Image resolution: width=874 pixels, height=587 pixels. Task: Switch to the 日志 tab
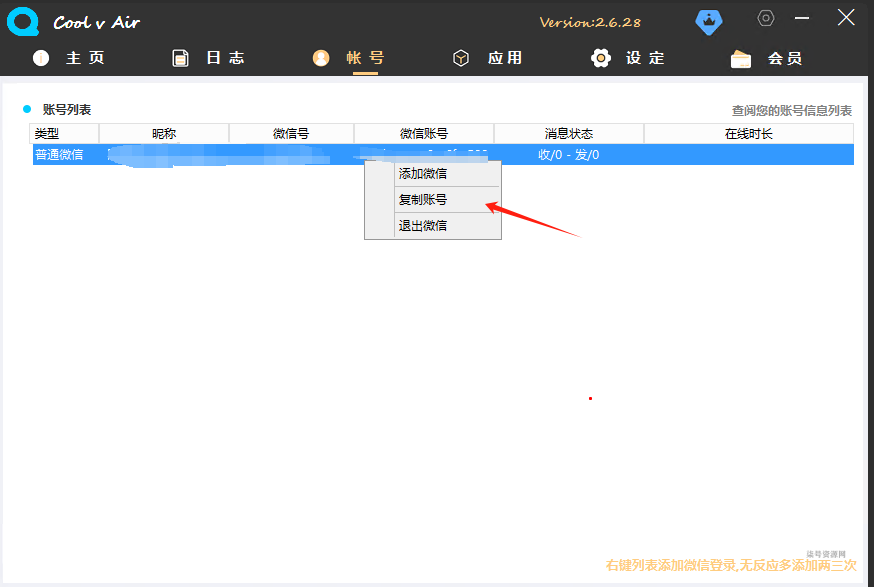pyautogui.click(x=225, y=58)
